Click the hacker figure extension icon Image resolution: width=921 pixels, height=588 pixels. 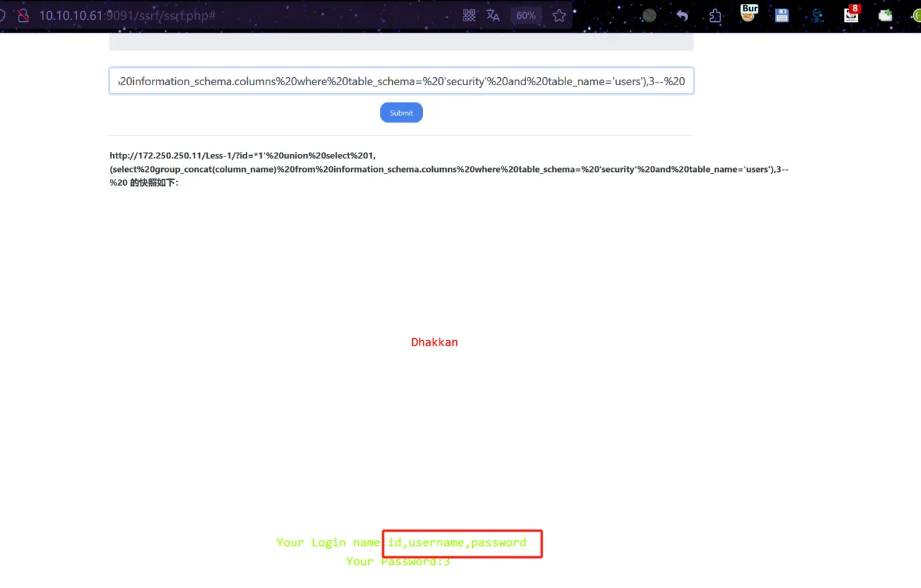click(817, 15)
